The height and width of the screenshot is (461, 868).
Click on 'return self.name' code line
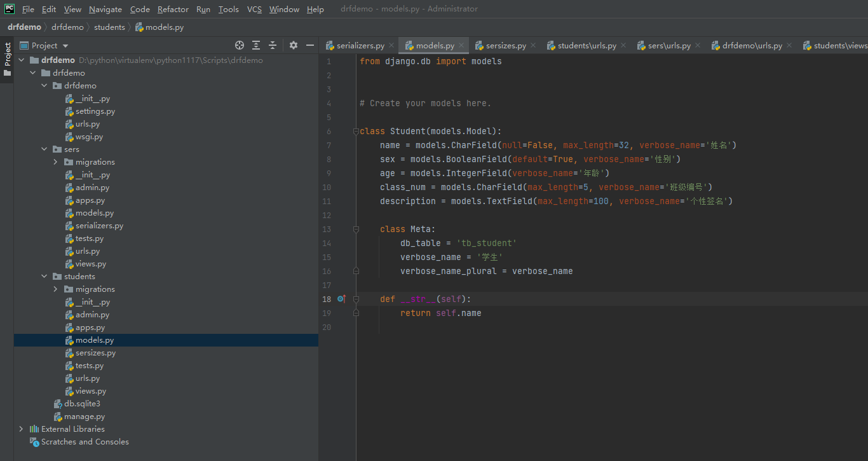(441, 313)
